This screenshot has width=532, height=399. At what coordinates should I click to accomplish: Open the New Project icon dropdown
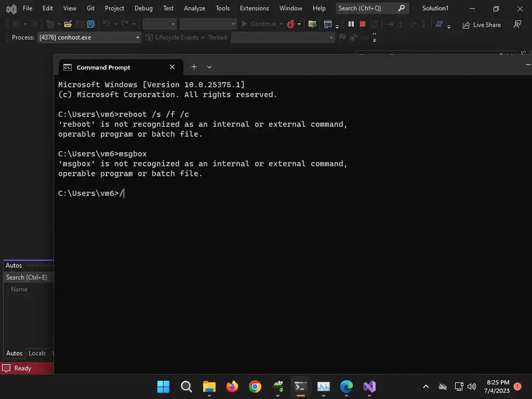coord(59,24)
